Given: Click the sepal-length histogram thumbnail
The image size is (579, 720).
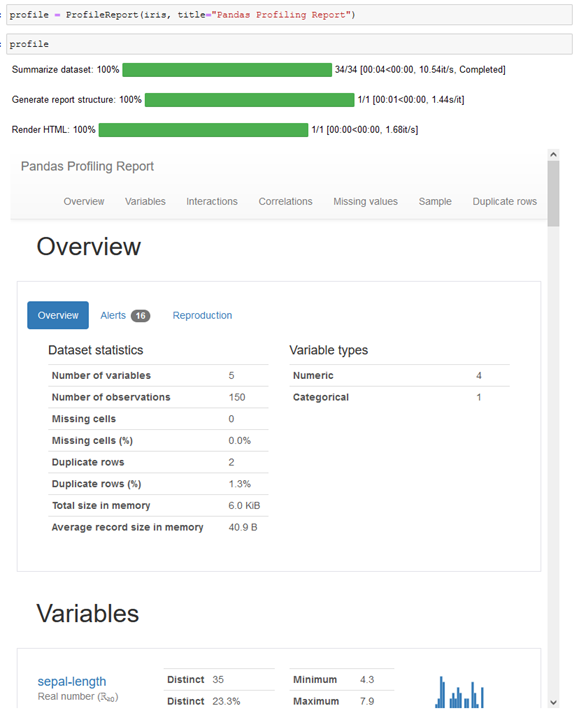Looking at the screenshot, I should click(x=459, y=692).
